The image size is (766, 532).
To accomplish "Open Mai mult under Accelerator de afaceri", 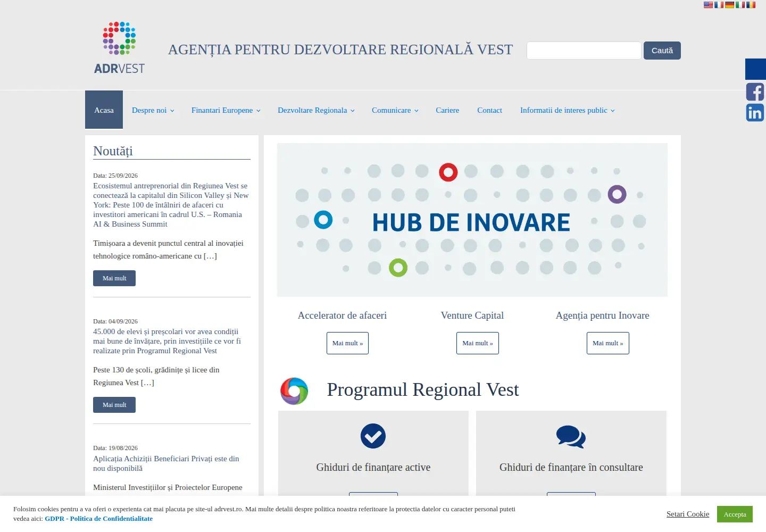I will click(x=347, y=343).
